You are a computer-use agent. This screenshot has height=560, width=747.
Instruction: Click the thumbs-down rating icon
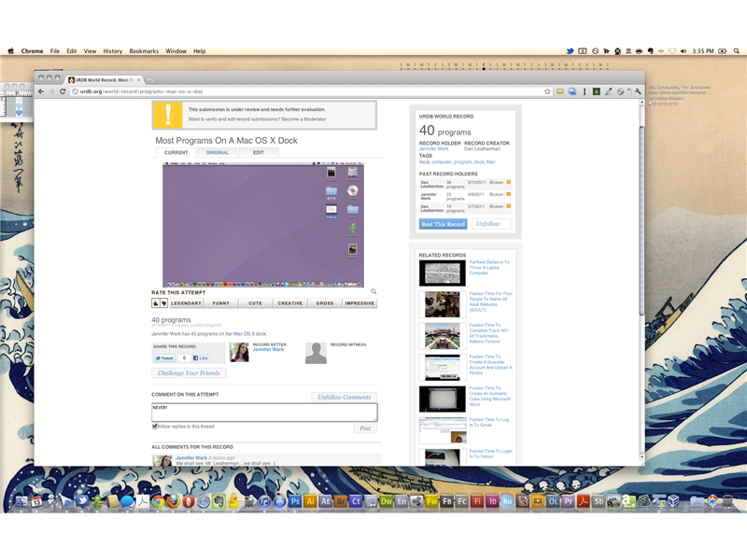(x=163, y=302)
